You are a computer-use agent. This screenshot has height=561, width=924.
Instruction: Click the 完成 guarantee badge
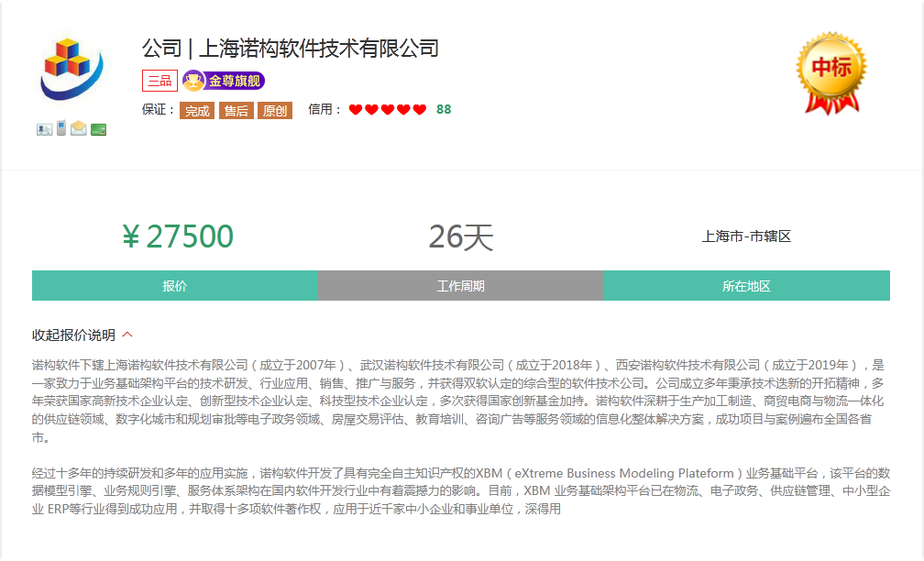[x=196, y=110]
